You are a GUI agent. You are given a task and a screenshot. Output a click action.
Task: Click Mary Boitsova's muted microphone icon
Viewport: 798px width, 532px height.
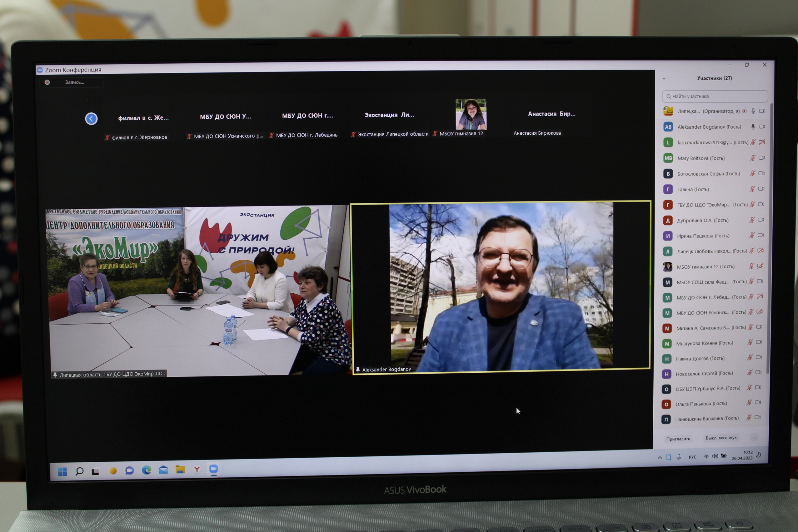tap(752, 158)
